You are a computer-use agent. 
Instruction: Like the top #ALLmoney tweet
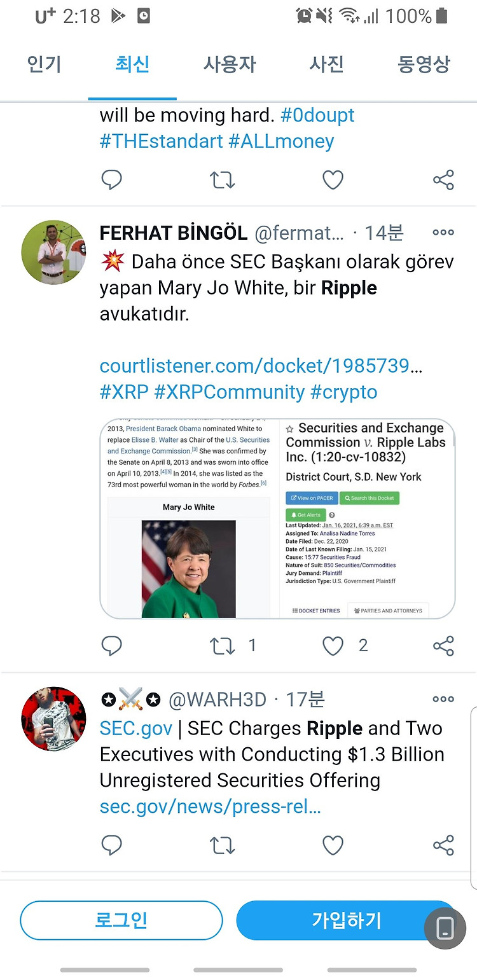point(333,180)
